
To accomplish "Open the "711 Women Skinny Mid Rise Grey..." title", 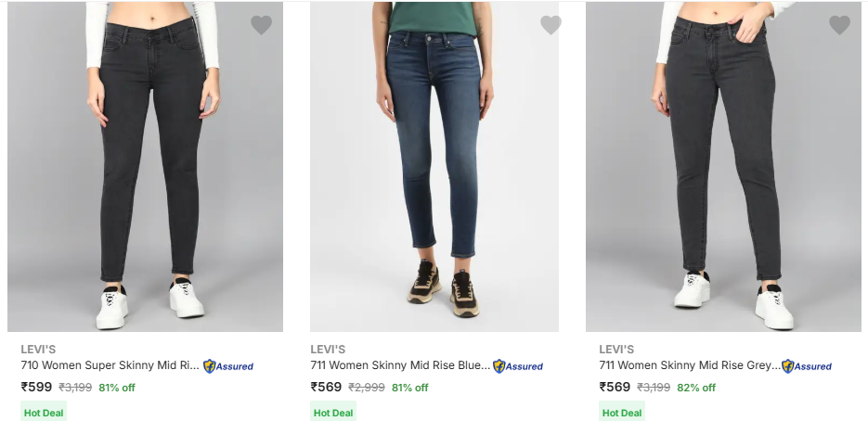I will [690, 366].
